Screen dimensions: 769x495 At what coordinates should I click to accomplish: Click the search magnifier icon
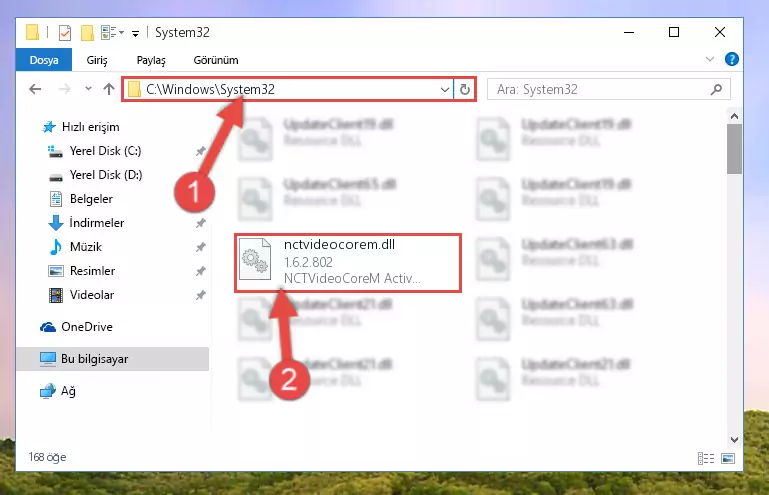(716, 89)
